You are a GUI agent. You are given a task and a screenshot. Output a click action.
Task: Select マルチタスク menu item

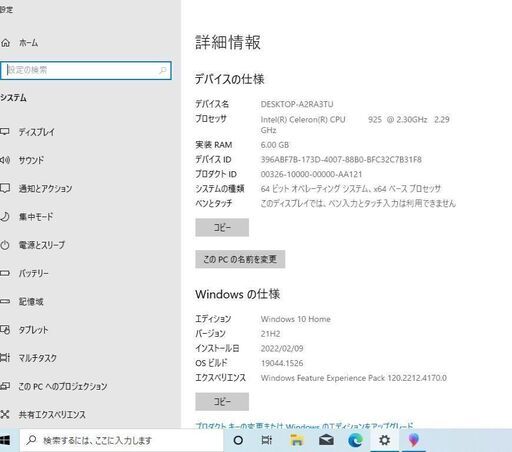[37, 358]
